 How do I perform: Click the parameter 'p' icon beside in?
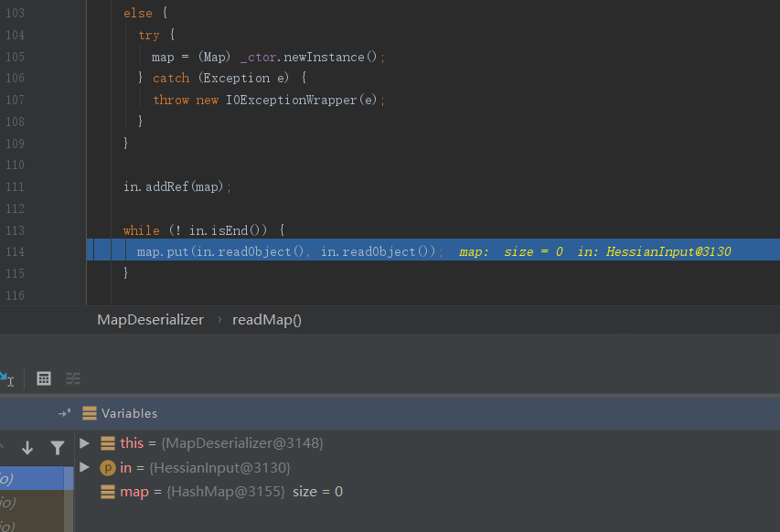coord(108,468)
